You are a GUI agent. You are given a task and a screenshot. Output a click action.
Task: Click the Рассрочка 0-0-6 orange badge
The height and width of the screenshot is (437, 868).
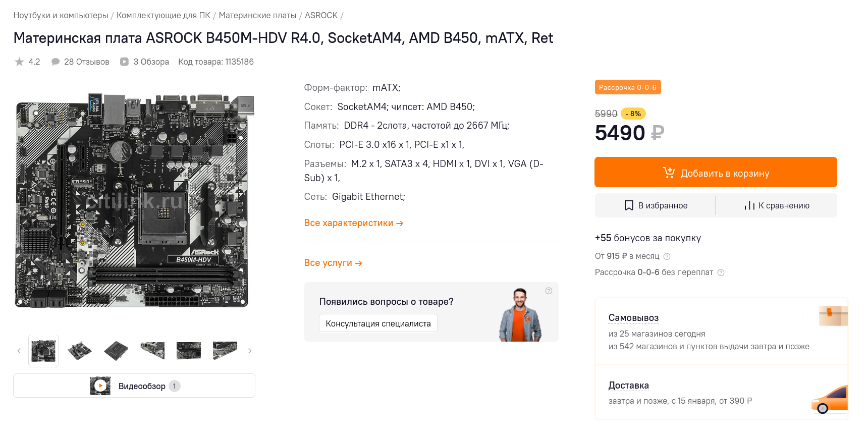pyautogui.click(x=627, y=87)
